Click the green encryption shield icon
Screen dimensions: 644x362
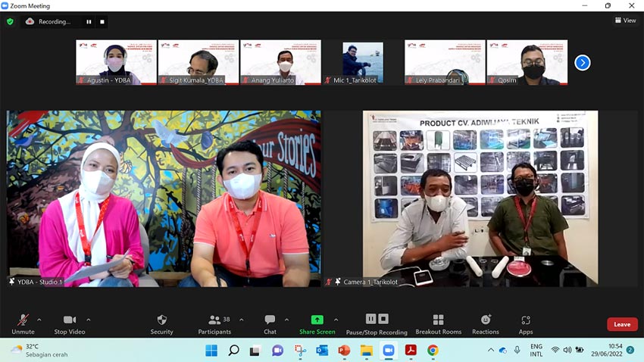11,21
